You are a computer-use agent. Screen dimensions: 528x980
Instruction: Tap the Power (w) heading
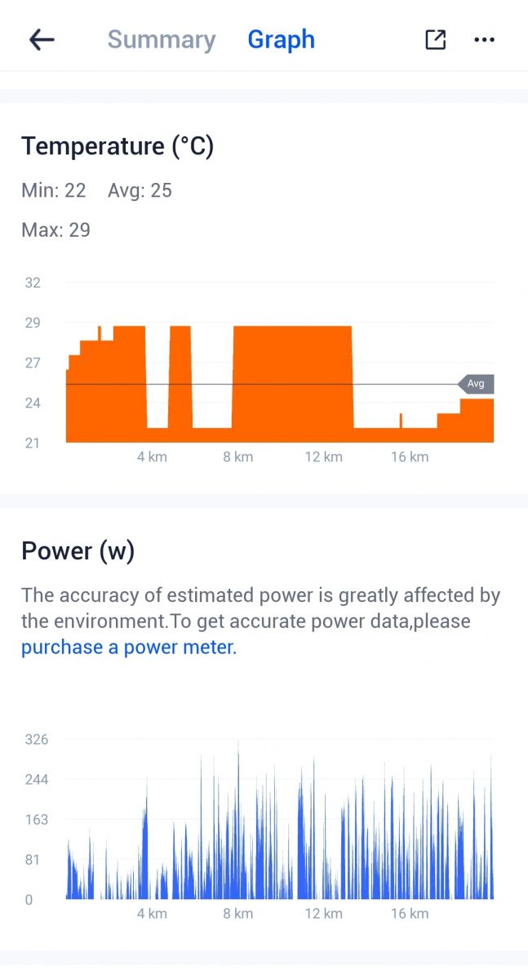78,551
